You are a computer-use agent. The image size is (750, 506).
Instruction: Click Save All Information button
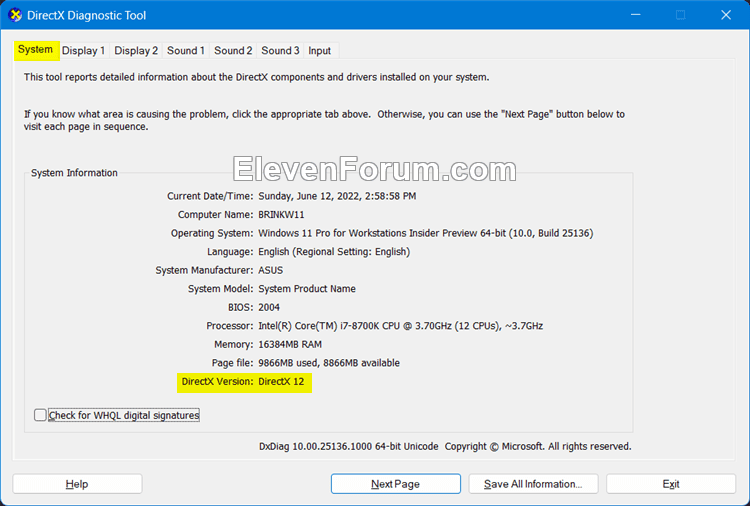533,484
